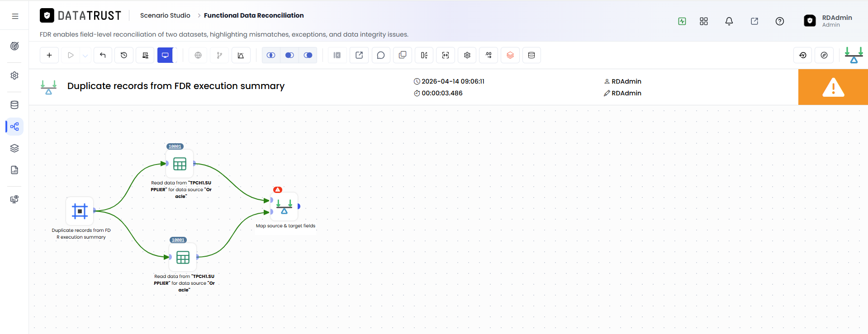Select the Map source & target fields node
868x334 pixels.
tap(285, 207)
